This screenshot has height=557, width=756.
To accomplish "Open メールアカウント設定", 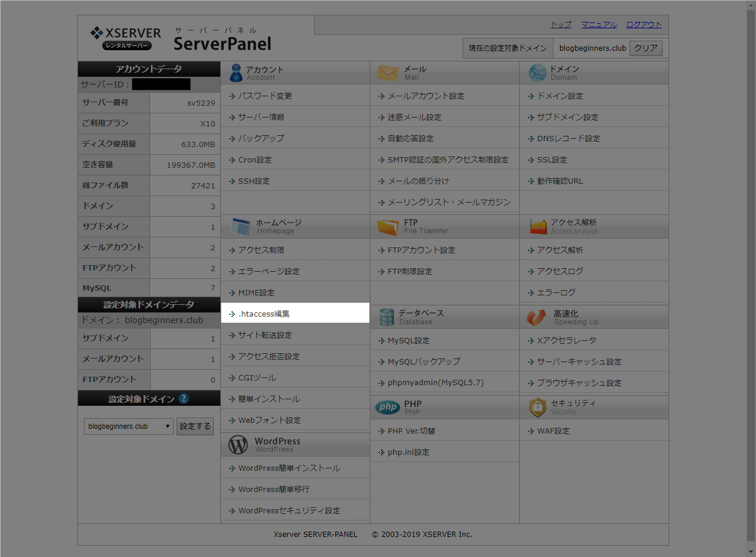I will [x=426, y=96].
